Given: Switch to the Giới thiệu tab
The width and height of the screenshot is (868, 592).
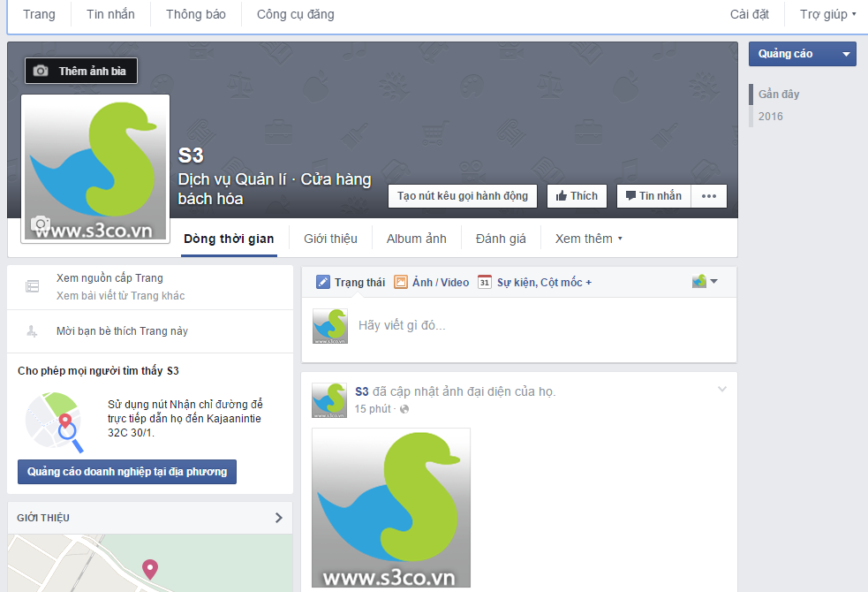Looking at the screenshot, I should coord(330,239).
